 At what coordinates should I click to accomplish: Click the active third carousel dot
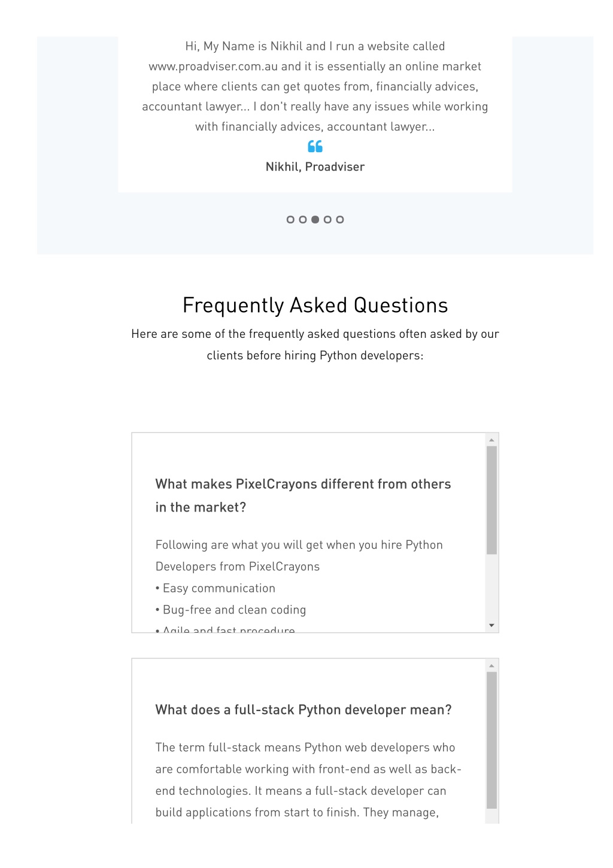point(315,220)
